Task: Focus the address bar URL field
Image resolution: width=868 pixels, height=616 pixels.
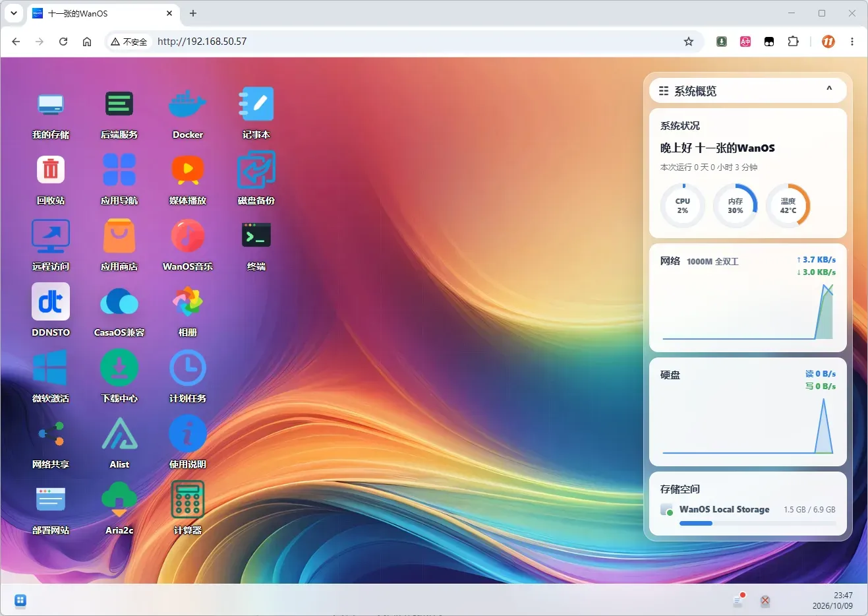Action: click(x=415, y=42)
